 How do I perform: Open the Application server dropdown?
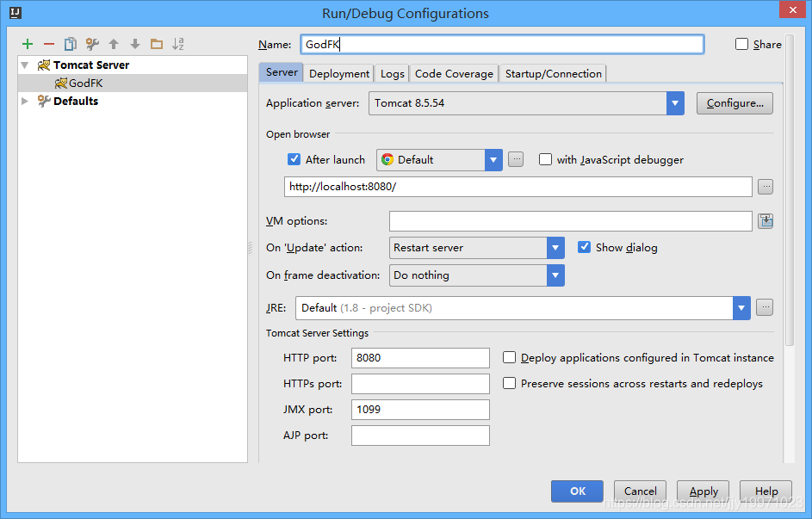[x=675, y=103]
